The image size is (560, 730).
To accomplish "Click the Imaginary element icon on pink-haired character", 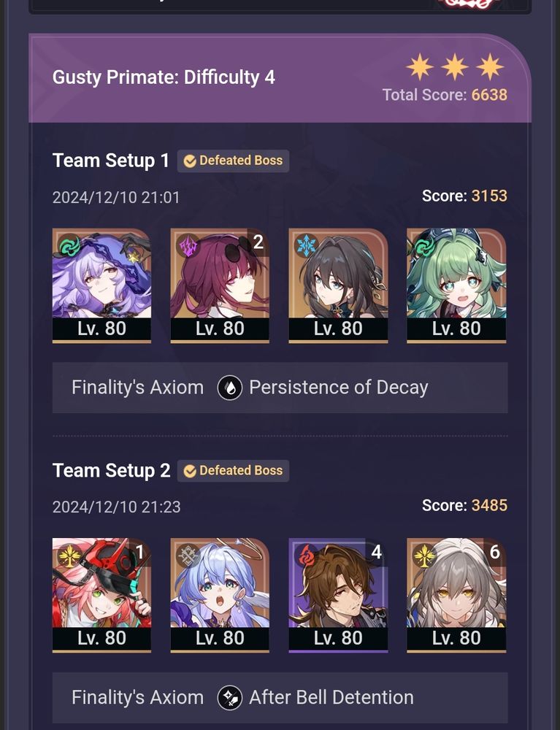I will point(69,556).
